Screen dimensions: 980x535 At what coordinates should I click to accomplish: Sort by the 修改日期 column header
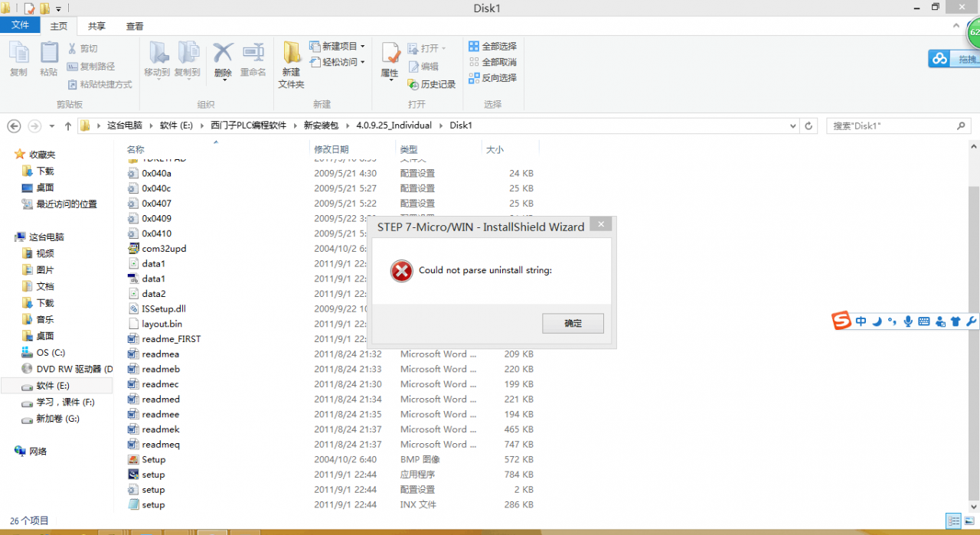(x=332, y=149)
